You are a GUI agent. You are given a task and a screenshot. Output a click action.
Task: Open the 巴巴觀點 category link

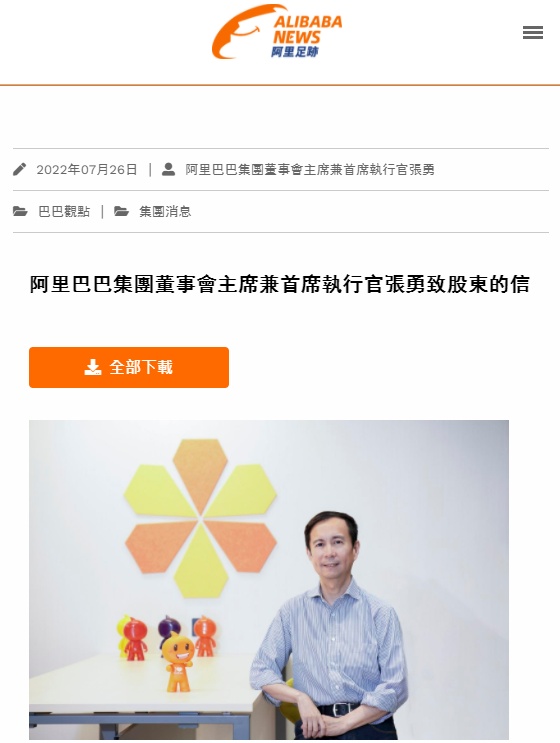pyautogui.click(x=64, y=211)
